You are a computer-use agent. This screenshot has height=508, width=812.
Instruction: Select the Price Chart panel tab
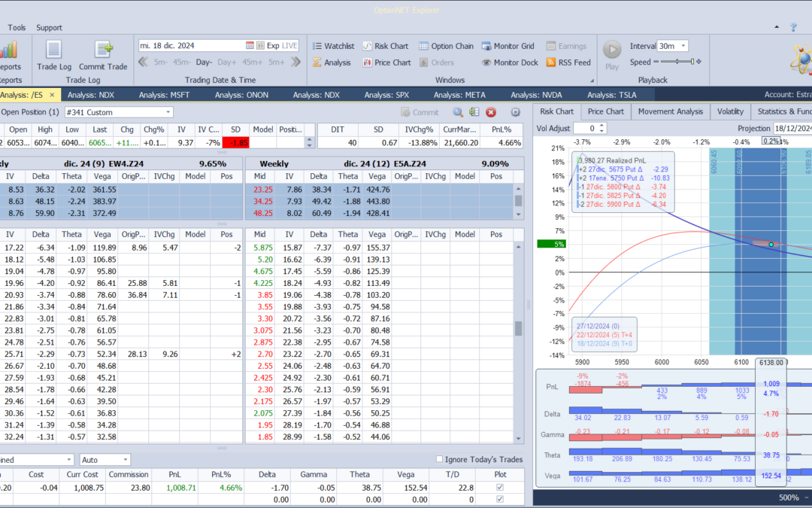tap(605, 111)
